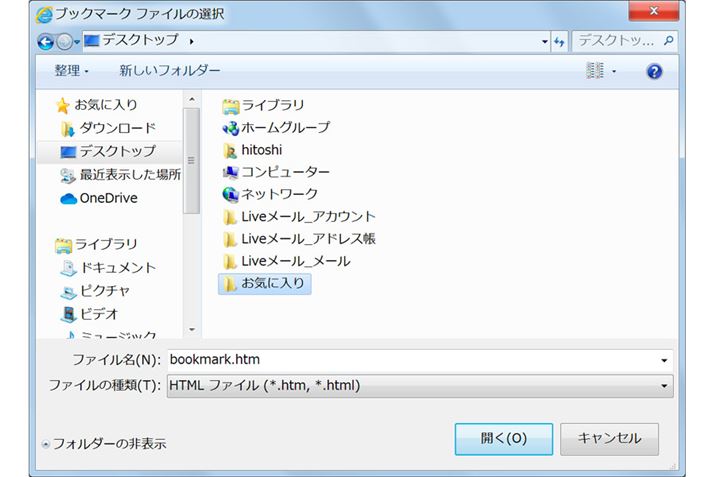Select ライブラリ in the file list

point(263,106)
